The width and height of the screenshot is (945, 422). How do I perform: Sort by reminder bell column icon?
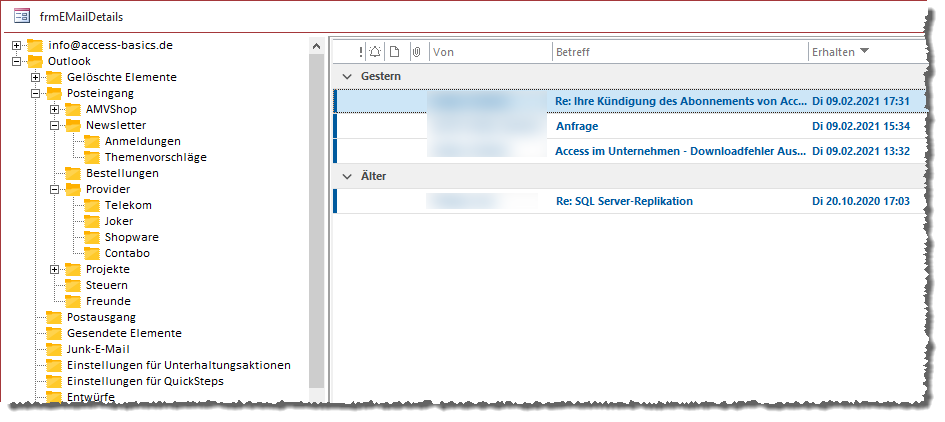375,52
